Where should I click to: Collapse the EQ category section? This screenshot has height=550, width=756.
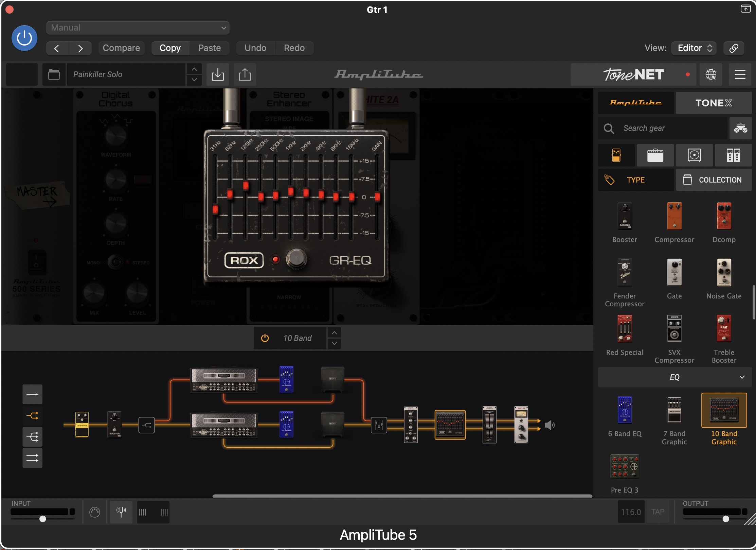(742, 377)
